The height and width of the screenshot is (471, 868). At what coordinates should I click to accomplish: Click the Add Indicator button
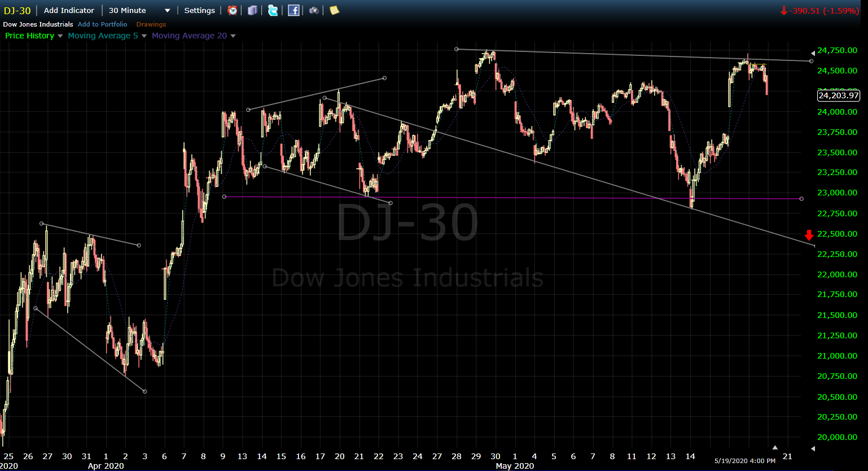pyautogui.click(x=69, y=10)
